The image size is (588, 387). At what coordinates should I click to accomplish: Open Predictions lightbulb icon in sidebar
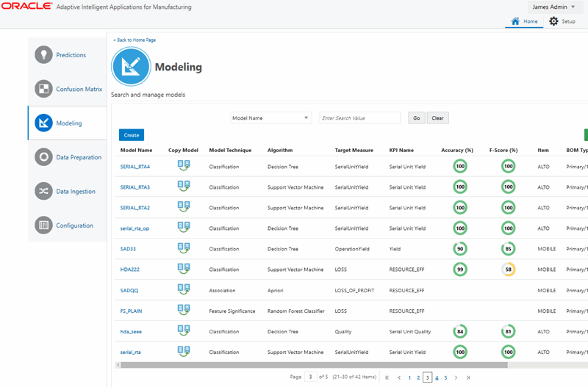click(x=44, y=54)
